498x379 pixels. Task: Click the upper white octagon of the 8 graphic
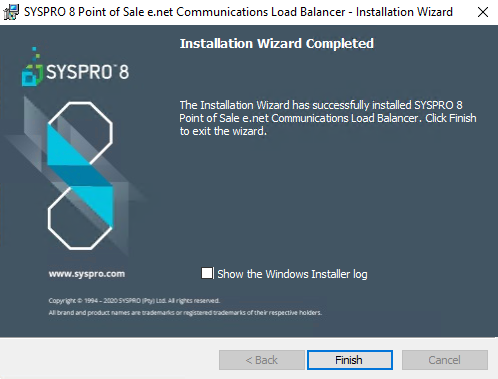tap(80, 133)
